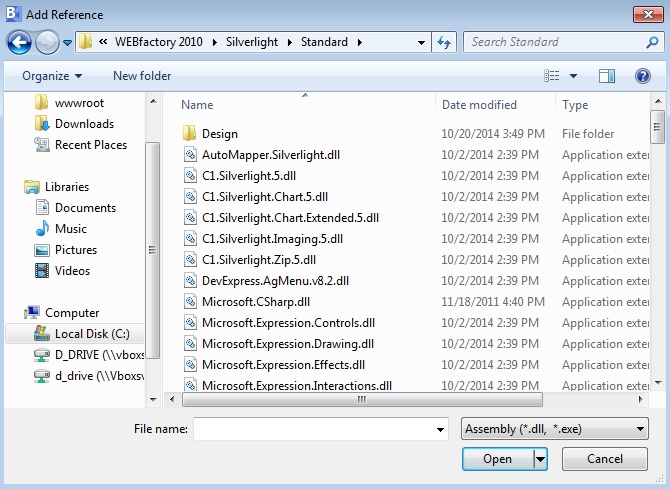Select the C1.Silverlight.Chart.5.dll file icon
The width and height of the screenshot is (670, 489).
pyautogui.click(x=190, y=196)
